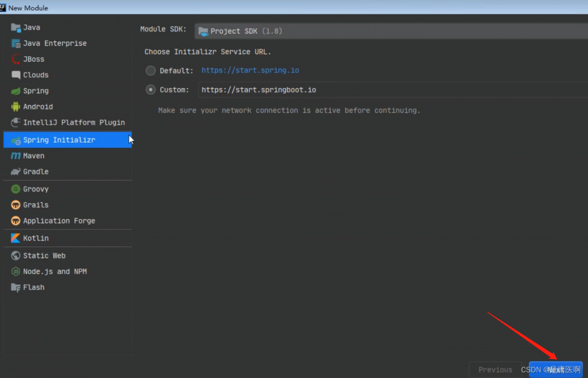Click the JBoss red icon
Viewport: 588px width, 378px height.
coord(16,59)
